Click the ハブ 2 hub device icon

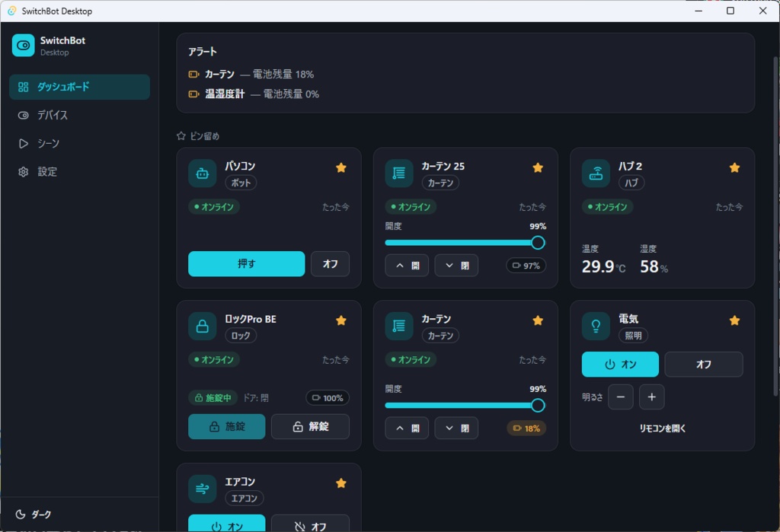tap(596, 174)
